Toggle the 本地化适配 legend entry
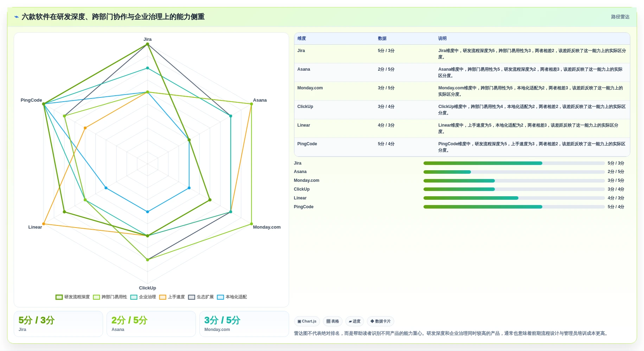This screenshot has width=644, height=351. tap(232, 297)
